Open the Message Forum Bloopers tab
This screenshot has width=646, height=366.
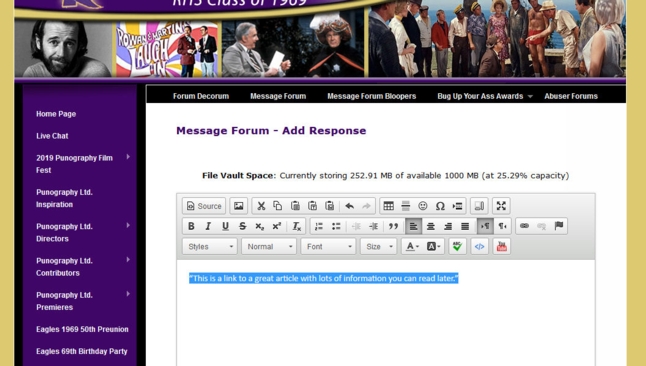click(372, 96)
